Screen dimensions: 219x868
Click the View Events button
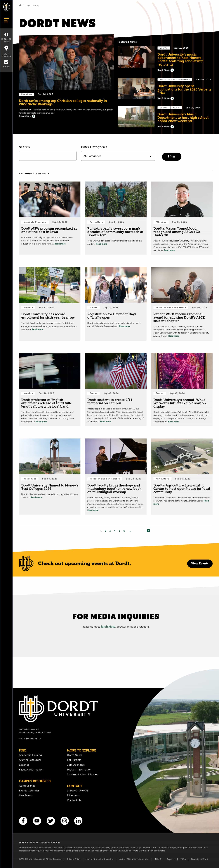point(200,563)
